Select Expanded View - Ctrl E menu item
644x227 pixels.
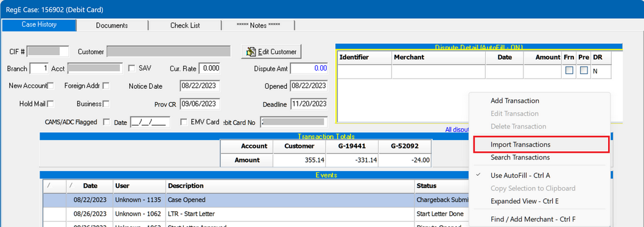pyautogui.click(x=540, y=201)
